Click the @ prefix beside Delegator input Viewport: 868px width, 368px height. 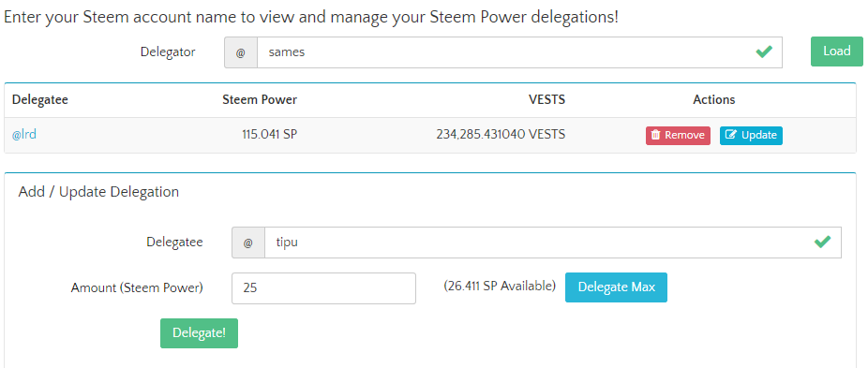(x=241, y=52)
